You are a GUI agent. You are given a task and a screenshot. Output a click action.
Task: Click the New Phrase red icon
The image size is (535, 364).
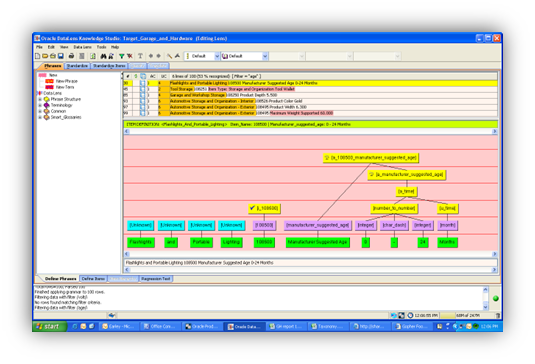49,81
